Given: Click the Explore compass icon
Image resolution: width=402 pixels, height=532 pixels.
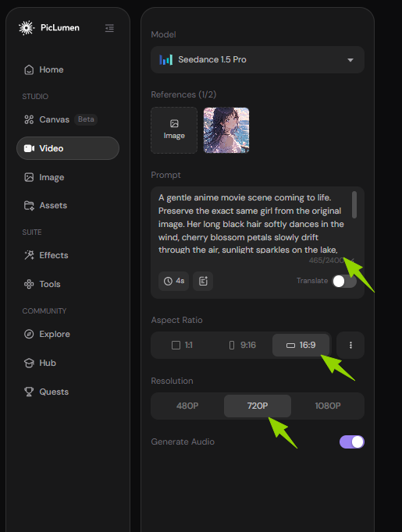Looking at the screenshot, I should [x=29, y=334].
